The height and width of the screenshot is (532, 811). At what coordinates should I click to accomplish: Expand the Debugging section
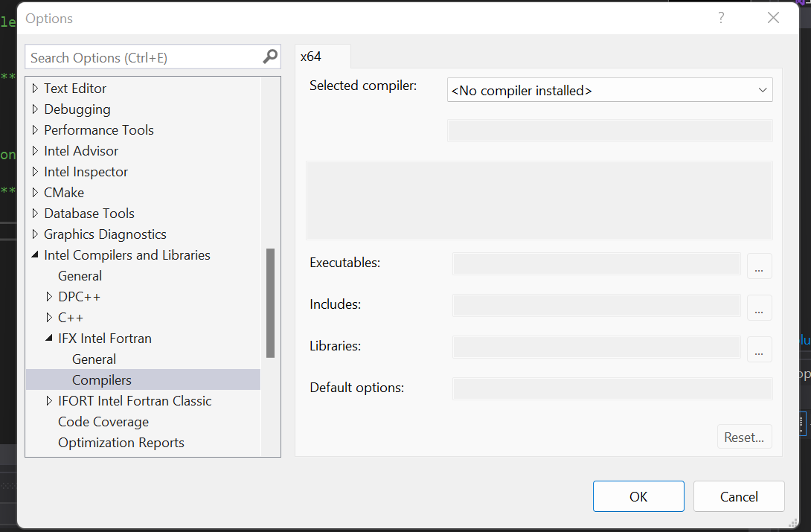(34, 109)
